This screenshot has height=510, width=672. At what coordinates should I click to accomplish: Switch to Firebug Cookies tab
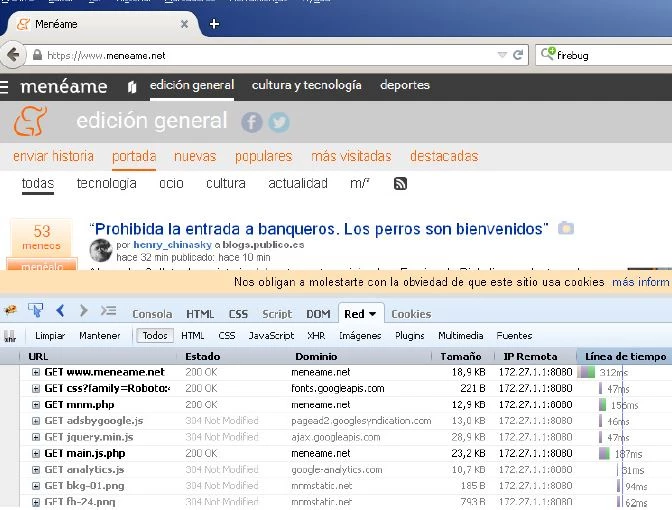point(411,314)
